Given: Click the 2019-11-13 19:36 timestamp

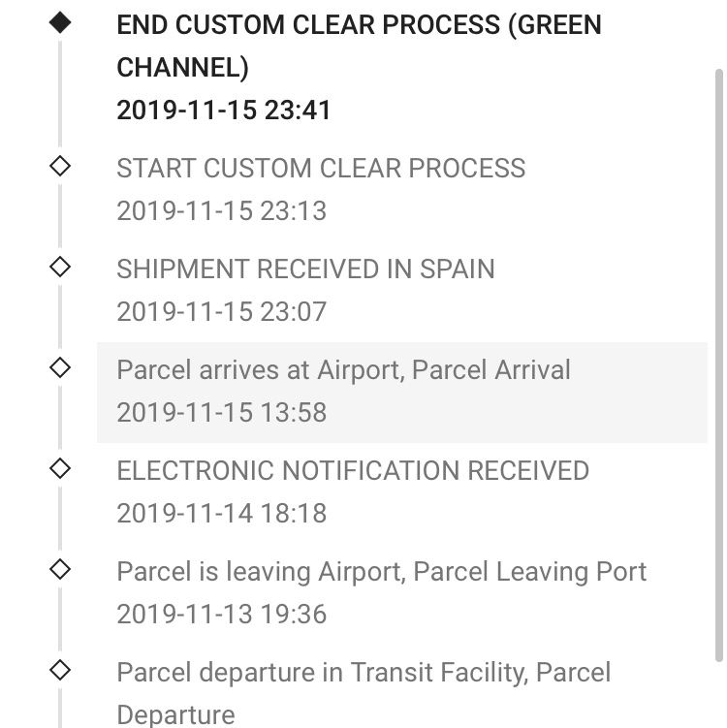Looking at the screenshot, I should [x=221, y=614].
